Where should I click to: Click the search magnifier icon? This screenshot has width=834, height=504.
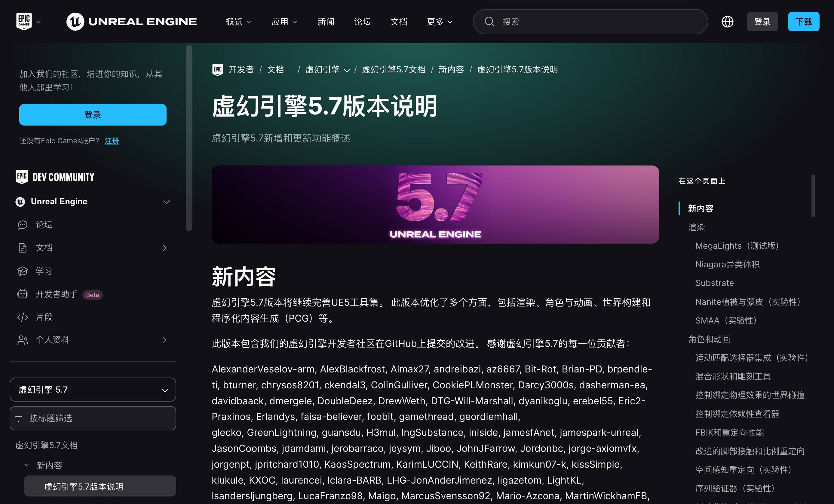pyautogui.click(x=489, y=22)
